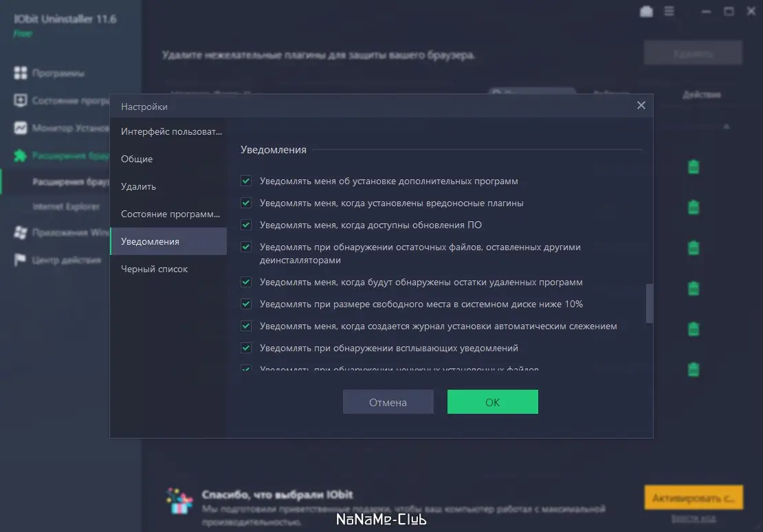Confirm settings with OK button
Viewport: 763px width, 532px height.
[x=492, y=402]
